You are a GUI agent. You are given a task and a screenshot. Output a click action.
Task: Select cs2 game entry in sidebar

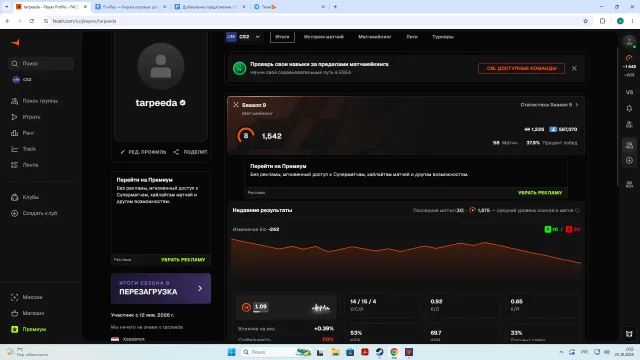click(22, 79)
